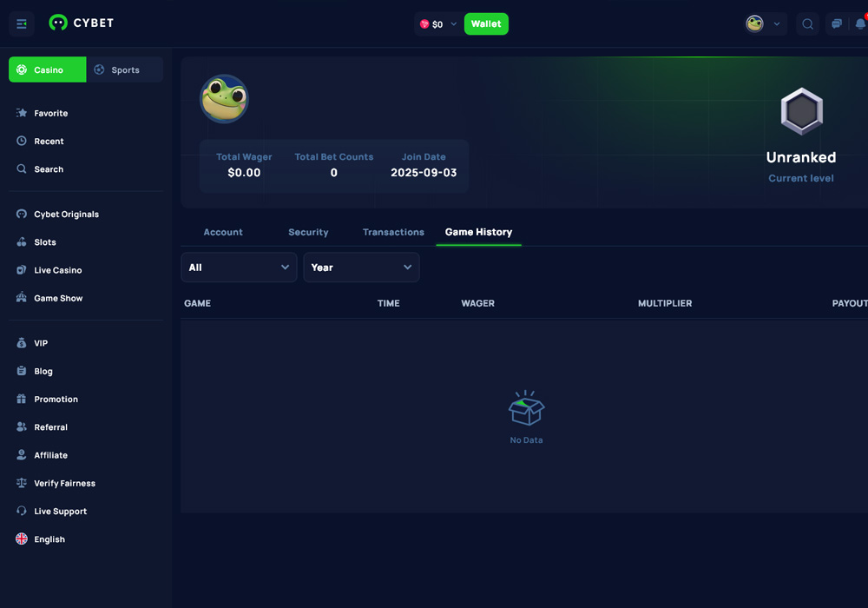Expand the $0 balance currency dropdown
This screenshot has width=868, height=608.
438,24
